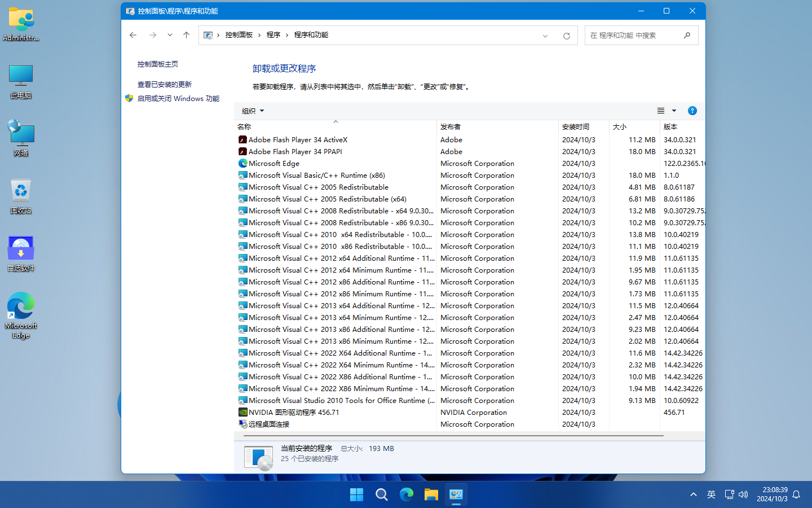812x508 pixels.
Task: Click the Back navigation arrow
Action: [133, 35]
